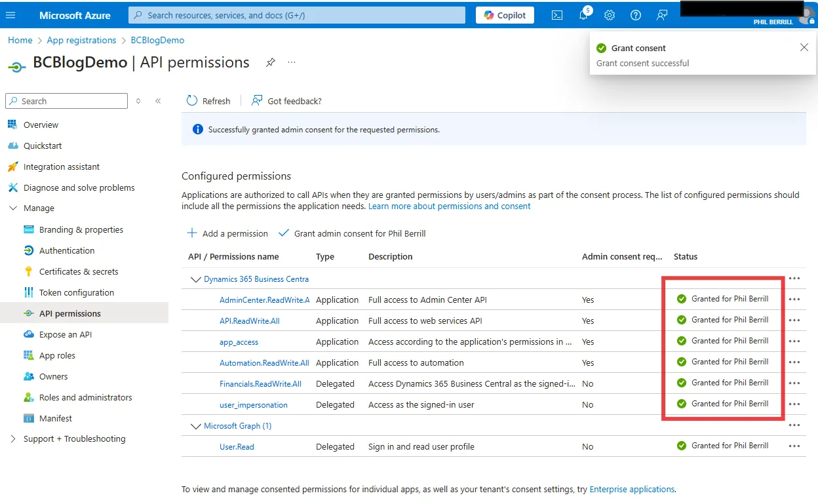818x504 pixels.
Task: Open more options for API.ReadWrite.All row
Action: 794,320
